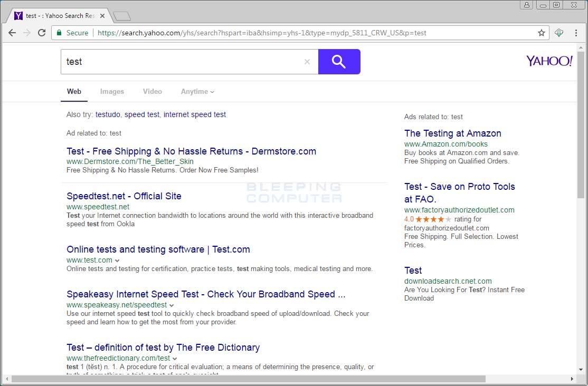Click the 'testudo' suggestion
Screen dimensions: 588x386
(108, 114)
